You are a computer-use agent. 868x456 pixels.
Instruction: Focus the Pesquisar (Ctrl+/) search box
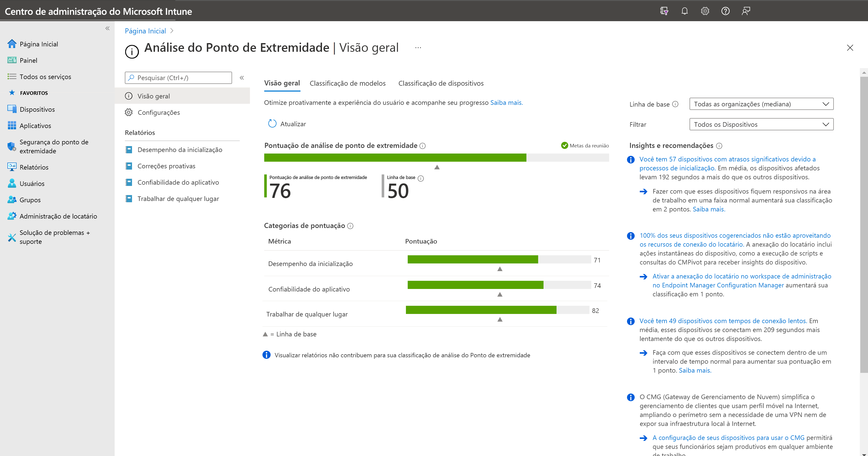click(178, 78)
